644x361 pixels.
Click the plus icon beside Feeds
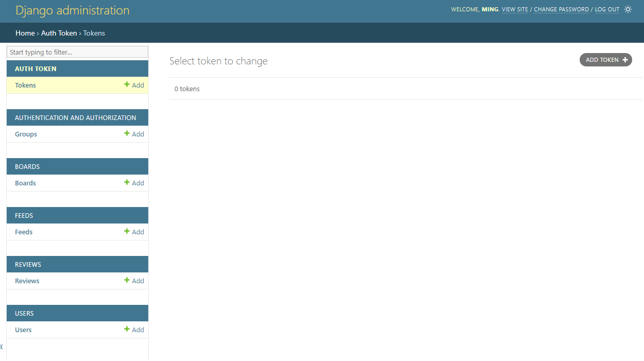(x=127, y=231)
